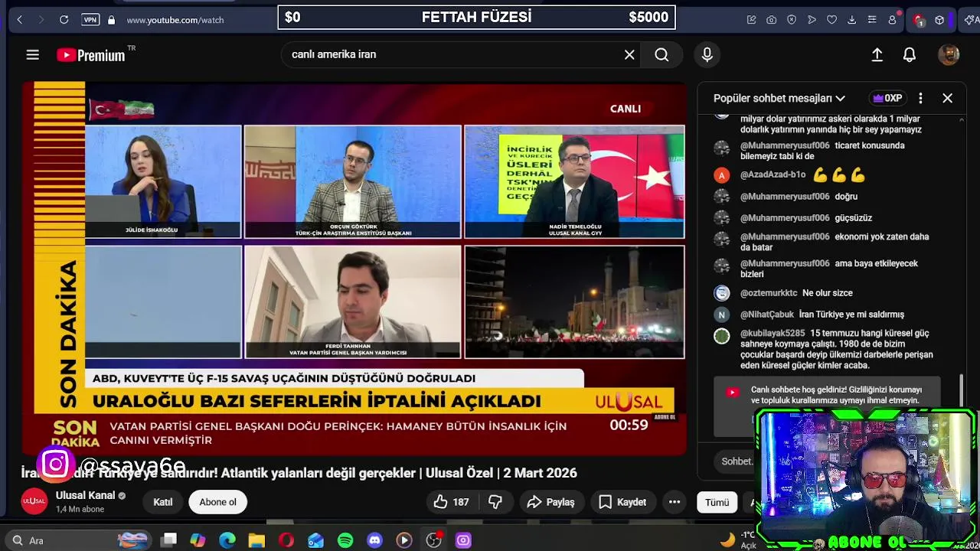The height and width of the screenshot is (551, 980).
Task: Open the YouTube upload/create icon
Action: [x=877, y=54]
